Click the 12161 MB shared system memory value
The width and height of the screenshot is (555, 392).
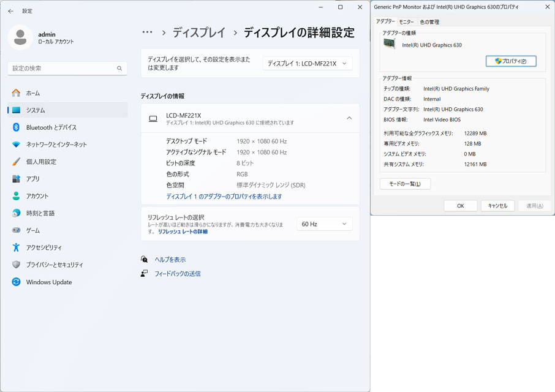tap(475, 164)
